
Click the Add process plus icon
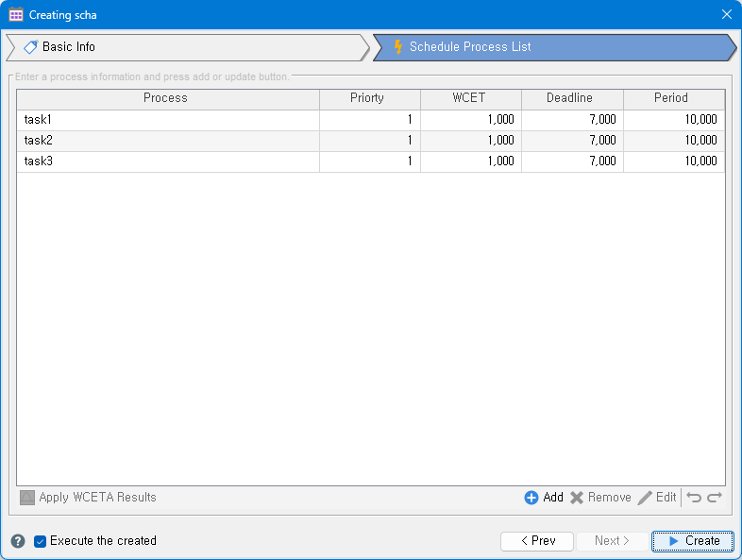pyautogui.click(x=531, y=498)
